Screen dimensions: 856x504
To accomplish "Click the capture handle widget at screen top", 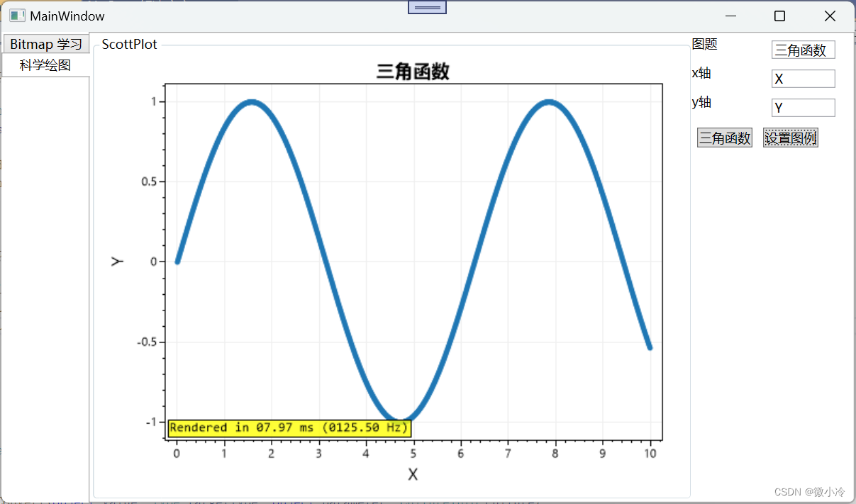I will 427,7.
